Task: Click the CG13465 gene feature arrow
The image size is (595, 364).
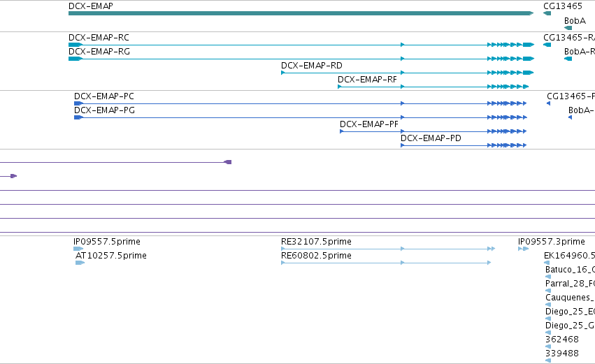Action: (x=547, y=13)
